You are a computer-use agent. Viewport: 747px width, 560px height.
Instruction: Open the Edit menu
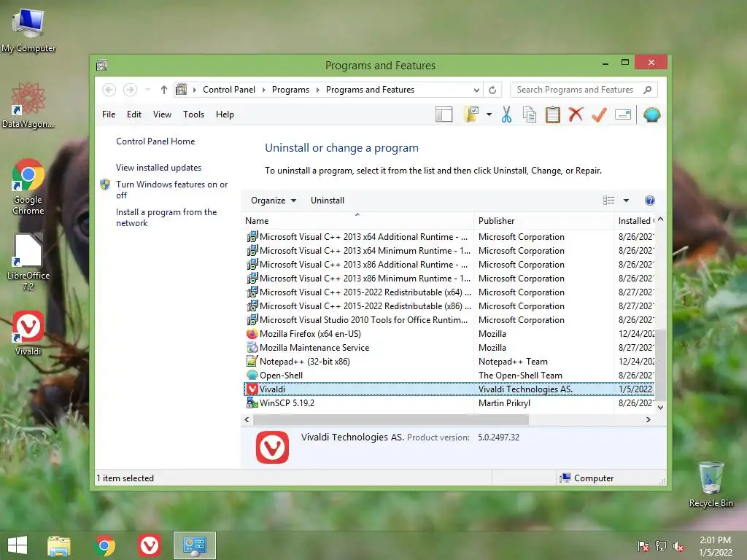click(x=134, y=114)
